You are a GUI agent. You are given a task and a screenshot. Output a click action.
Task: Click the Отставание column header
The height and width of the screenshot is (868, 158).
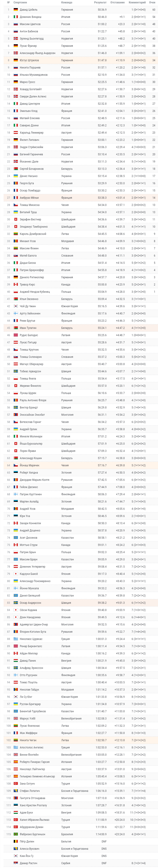[117, 2]
